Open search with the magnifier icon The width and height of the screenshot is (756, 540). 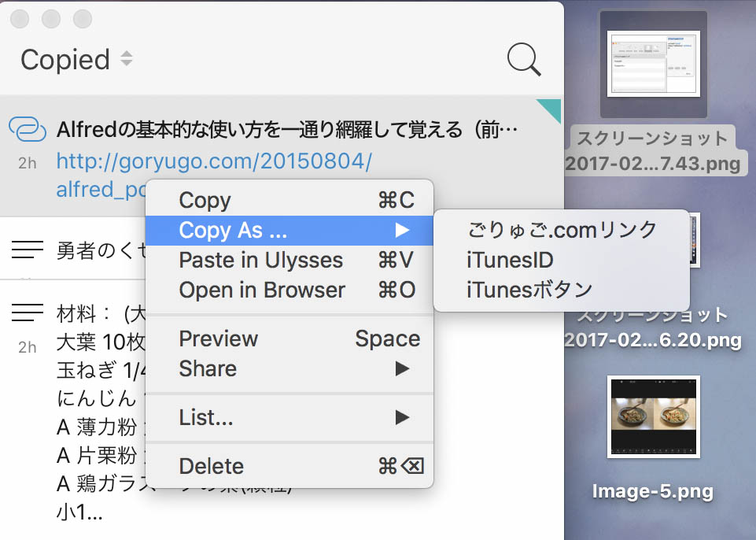coord(522,58)
